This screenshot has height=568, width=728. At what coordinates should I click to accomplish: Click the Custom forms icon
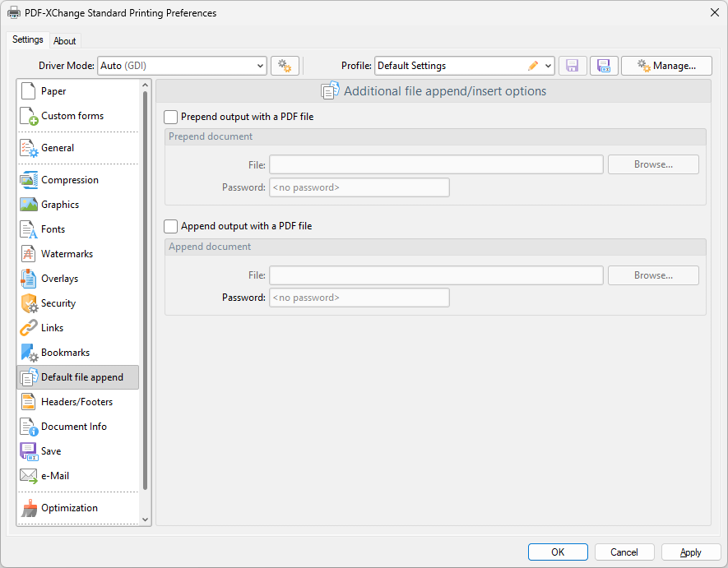pyautogui.click(x=29, y=116)
